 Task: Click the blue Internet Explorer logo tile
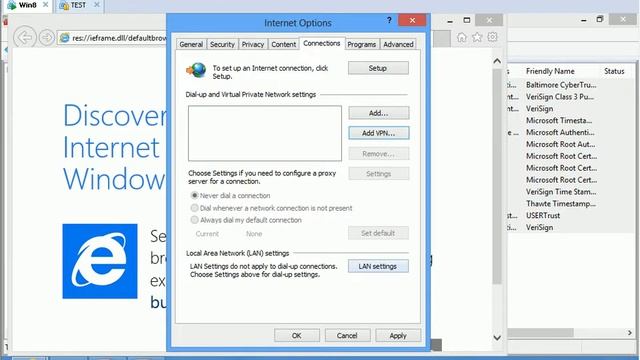[100, 261]
